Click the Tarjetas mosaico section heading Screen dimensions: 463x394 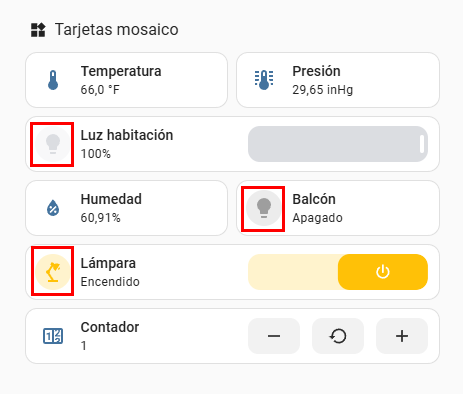(117, 29)
